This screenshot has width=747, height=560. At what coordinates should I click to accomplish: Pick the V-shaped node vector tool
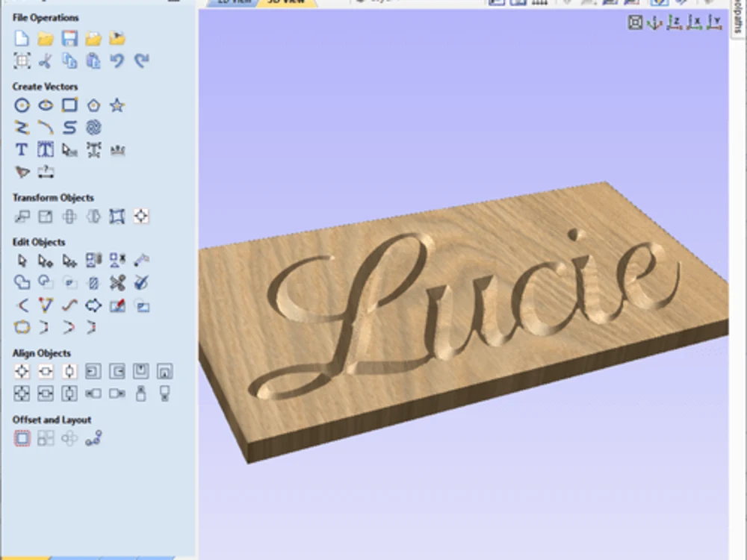point(46,305)
